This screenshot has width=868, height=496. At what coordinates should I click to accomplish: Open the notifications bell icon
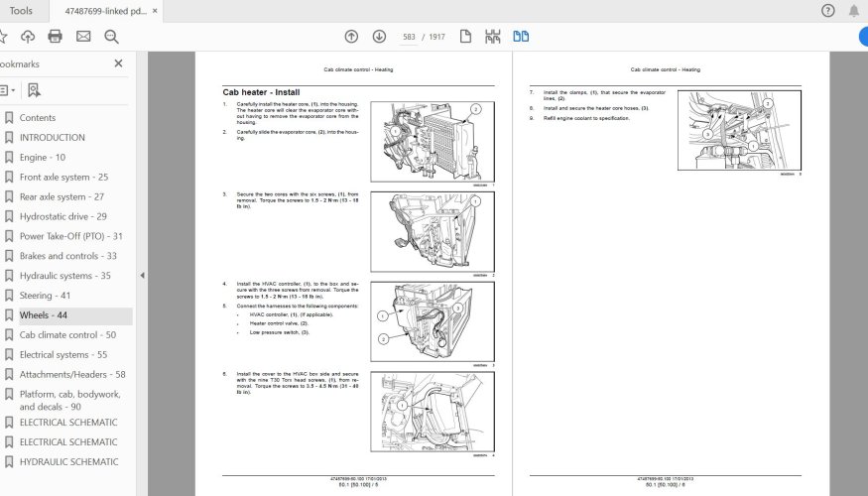click(x=853, y=11)
